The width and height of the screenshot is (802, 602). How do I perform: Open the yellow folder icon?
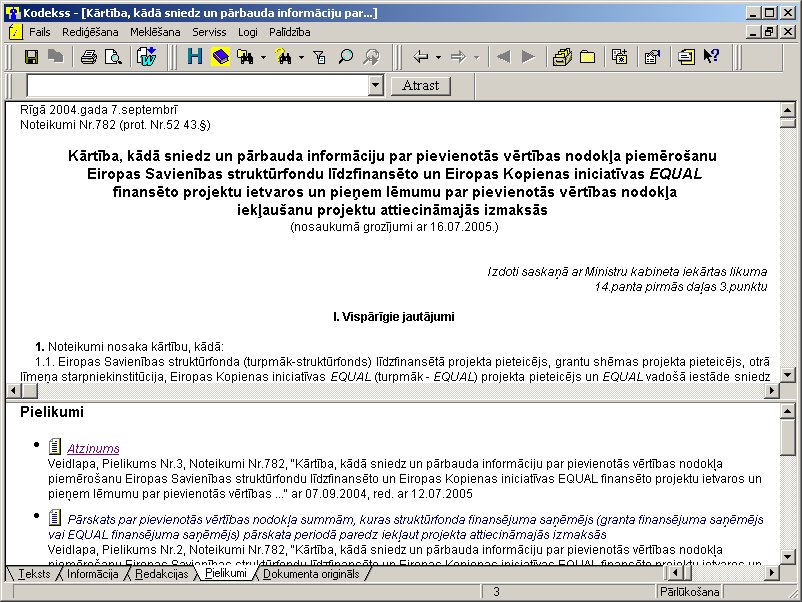(587, 57)
